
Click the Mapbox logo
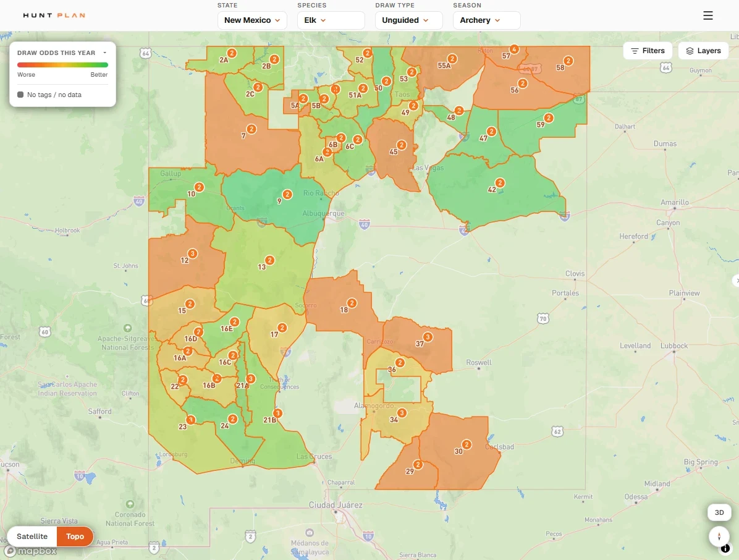[31, 551]
